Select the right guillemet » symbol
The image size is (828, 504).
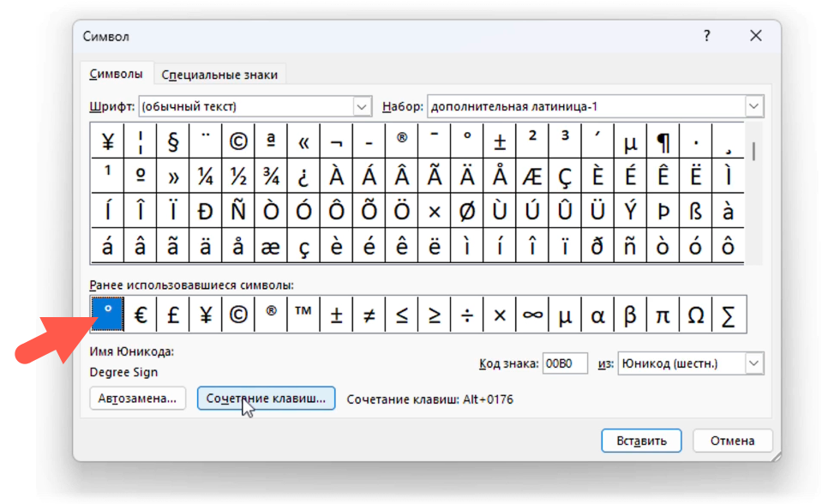tap(172, 176)
